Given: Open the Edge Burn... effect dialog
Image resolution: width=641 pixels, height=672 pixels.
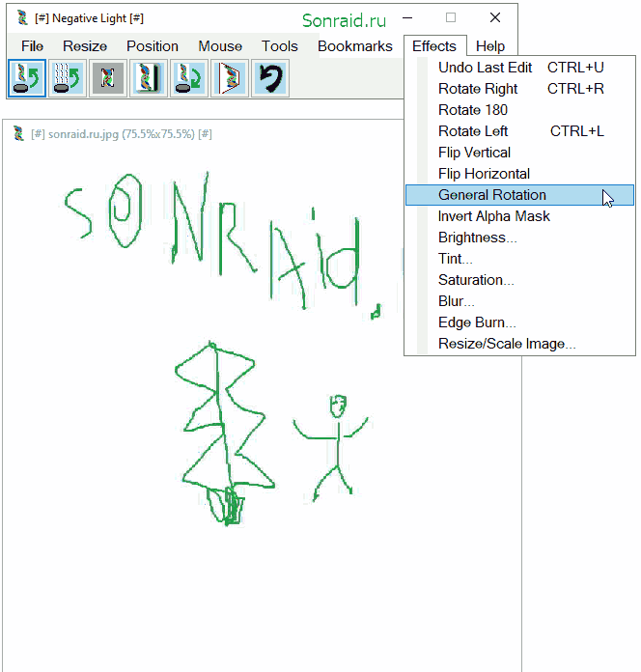Looking at the screenshot, I should [519, 322].
